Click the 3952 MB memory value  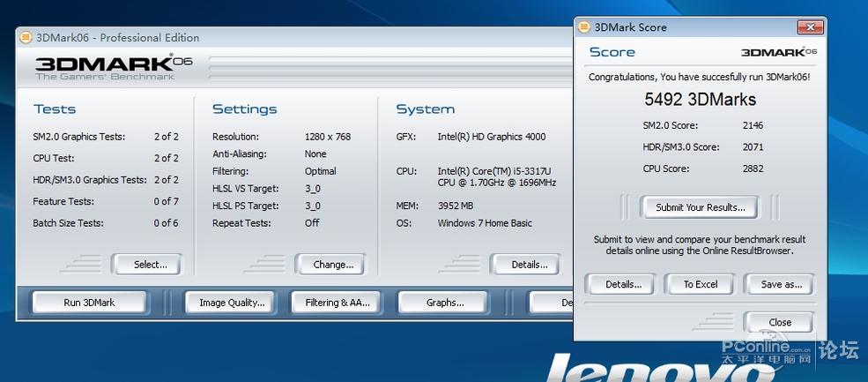(455, 206)
